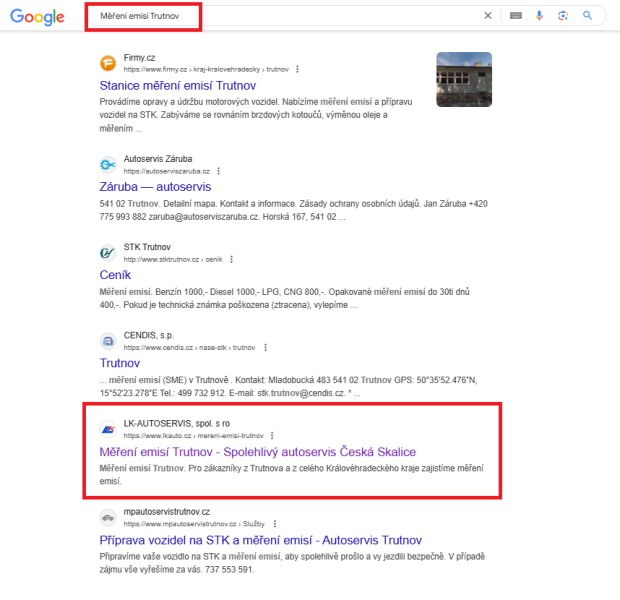620x600 pixels.
Task: Open more options for STK Trutnov result
Action: (x=232, y=259)
